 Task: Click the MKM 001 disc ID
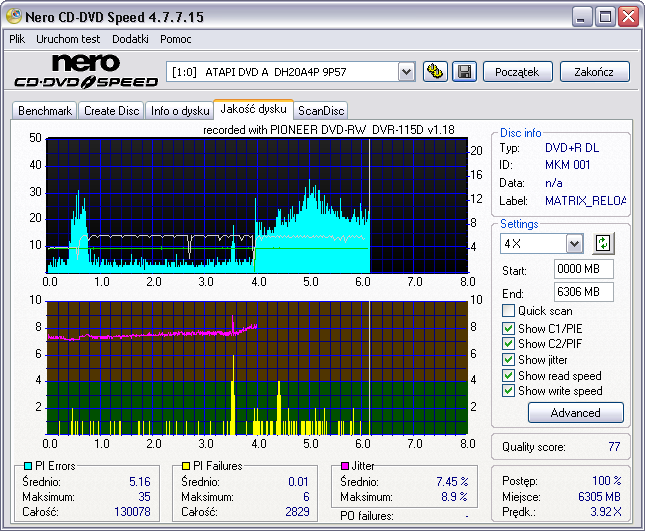tap(567, 165)
